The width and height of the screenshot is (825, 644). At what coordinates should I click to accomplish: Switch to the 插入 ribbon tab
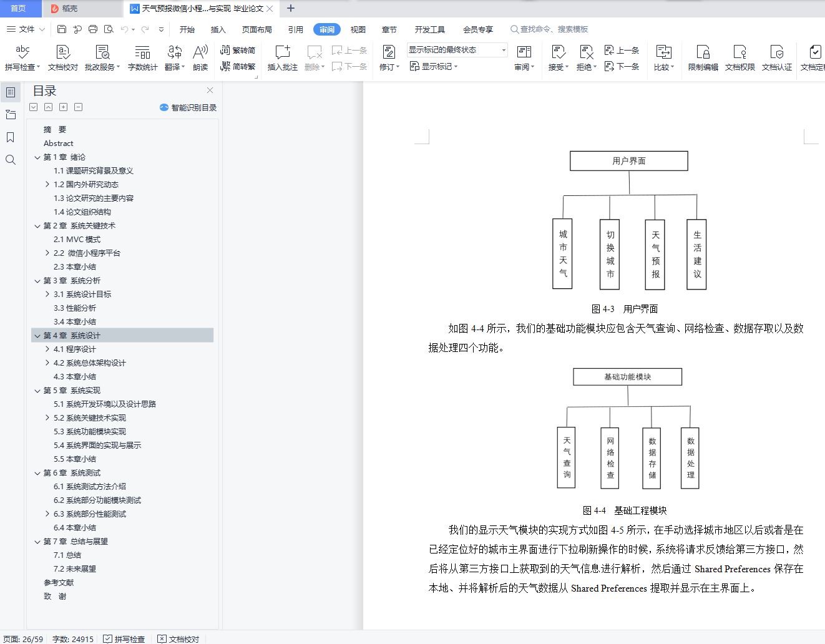[218, 29]
